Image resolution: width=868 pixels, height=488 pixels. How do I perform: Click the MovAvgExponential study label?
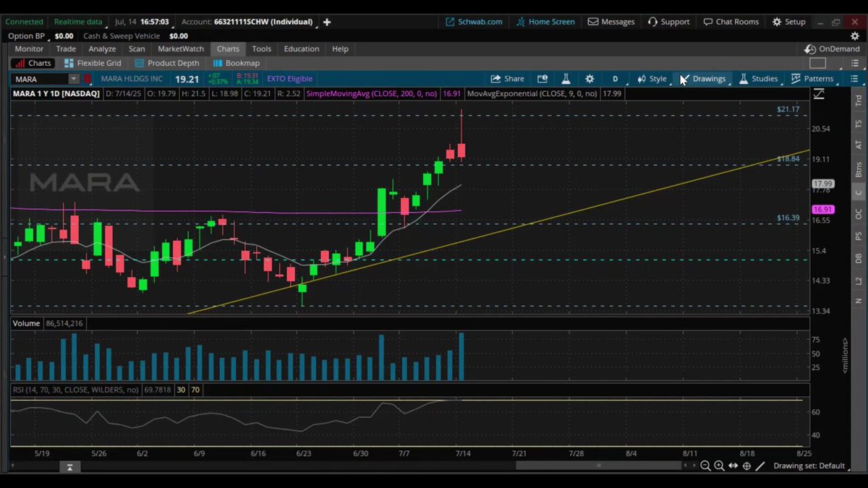tap(533, 94)
